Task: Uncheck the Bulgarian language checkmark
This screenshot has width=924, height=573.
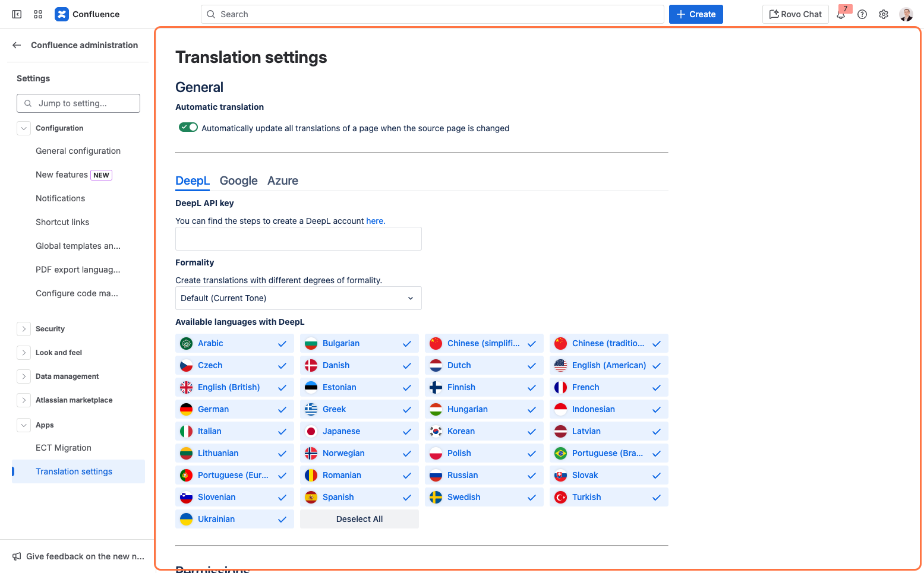Action: tap(407, 344)
